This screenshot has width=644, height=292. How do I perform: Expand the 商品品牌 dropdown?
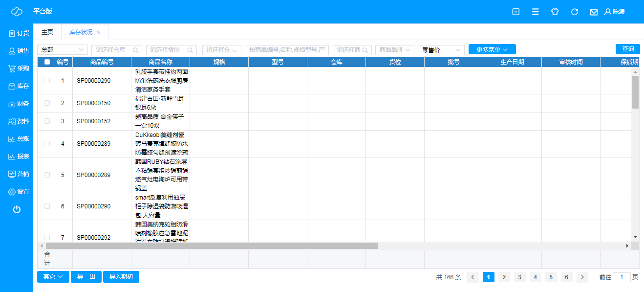[395, 50]
